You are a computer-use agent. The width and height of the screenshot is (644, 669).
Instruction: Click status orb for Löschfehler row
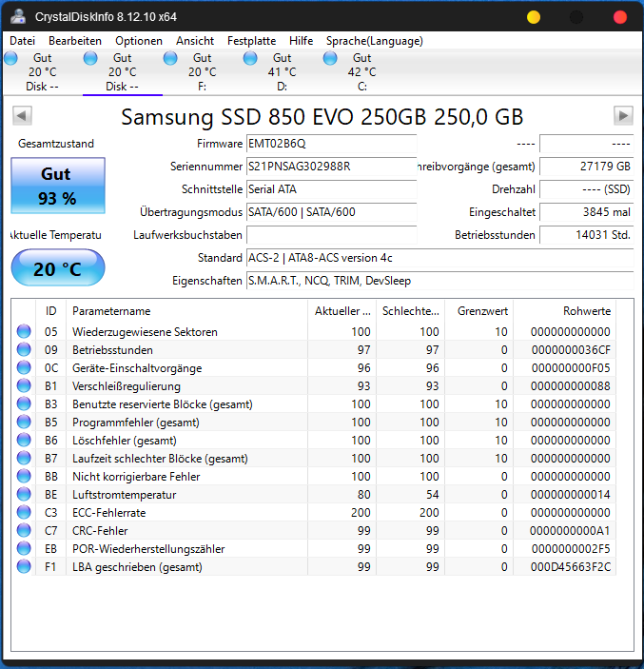[x=24, y=440]
